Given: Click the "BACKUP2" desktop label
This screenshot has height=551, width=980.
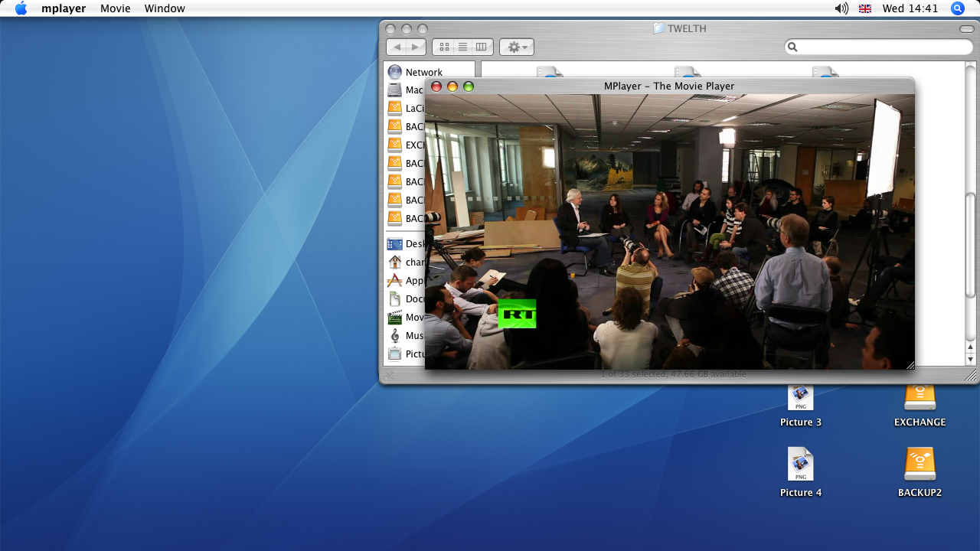Looking at the screenshot, I should [x=920, y=493].
